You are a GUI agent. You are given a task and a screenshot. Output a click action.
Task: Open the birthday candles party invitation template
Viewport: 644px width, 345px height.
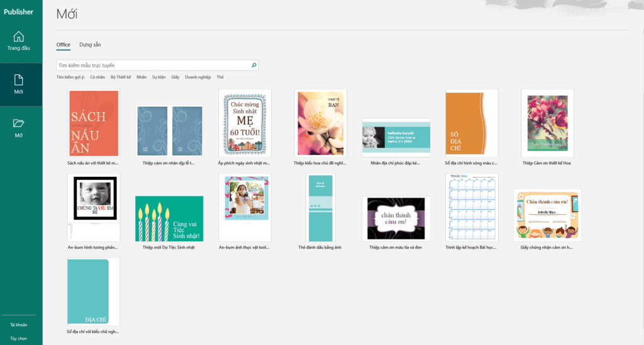click(x=169, y=218)
